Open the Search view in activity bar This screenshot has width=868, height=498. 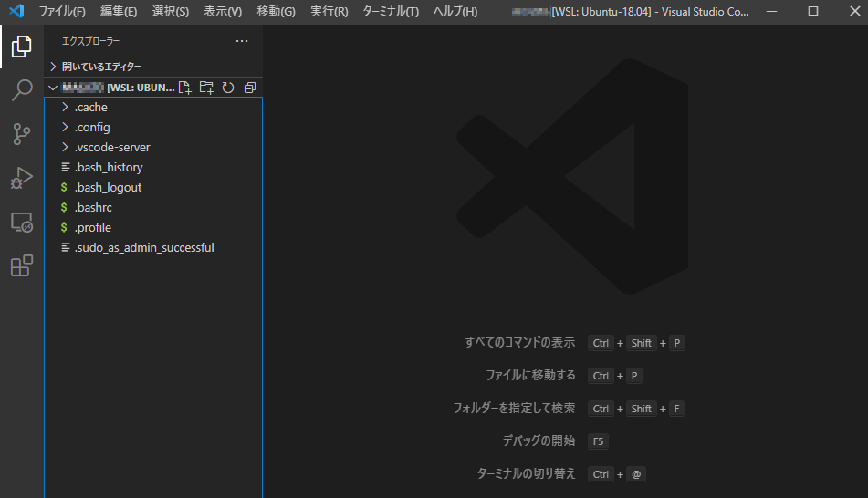point(22,90)
